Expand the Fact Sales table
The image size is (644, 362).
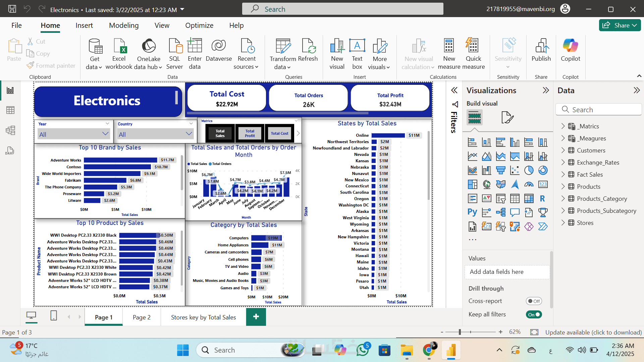point(563,174)
